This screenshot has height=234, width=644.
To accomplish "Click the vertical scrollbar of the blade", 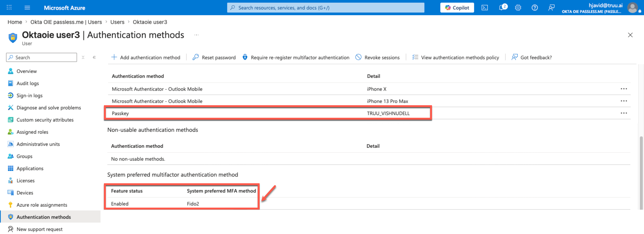I will click(x=641, y=173).
